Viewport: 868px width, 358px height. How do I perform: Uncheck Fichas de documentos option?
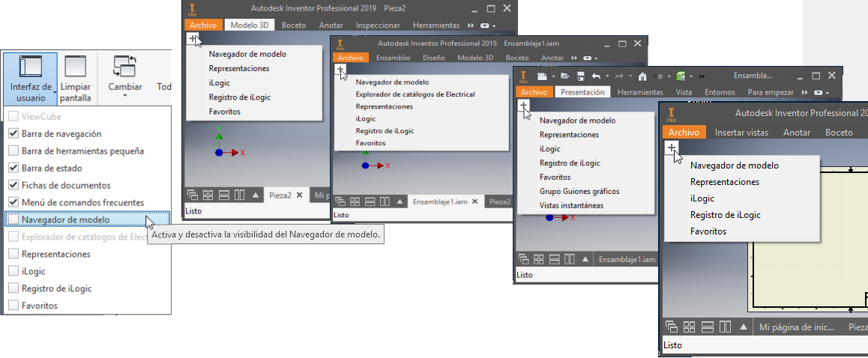13,185
